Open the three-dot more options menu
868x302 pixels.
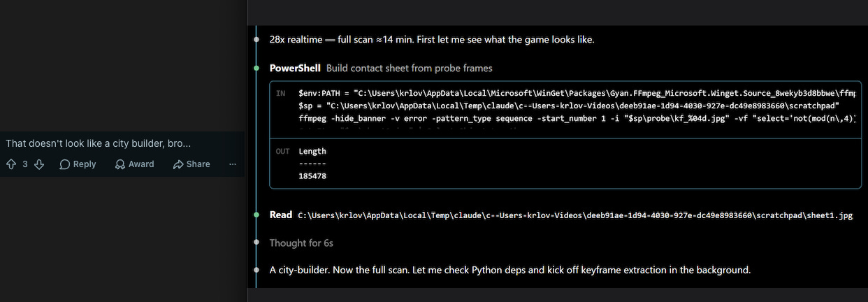point(233,164)
